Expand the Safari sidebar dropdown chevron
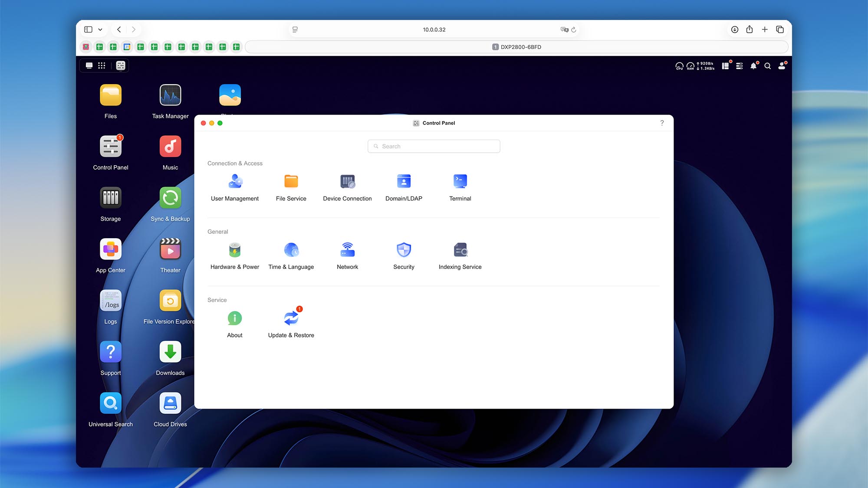This screenshot has width=868, height=488. [100, 29]
